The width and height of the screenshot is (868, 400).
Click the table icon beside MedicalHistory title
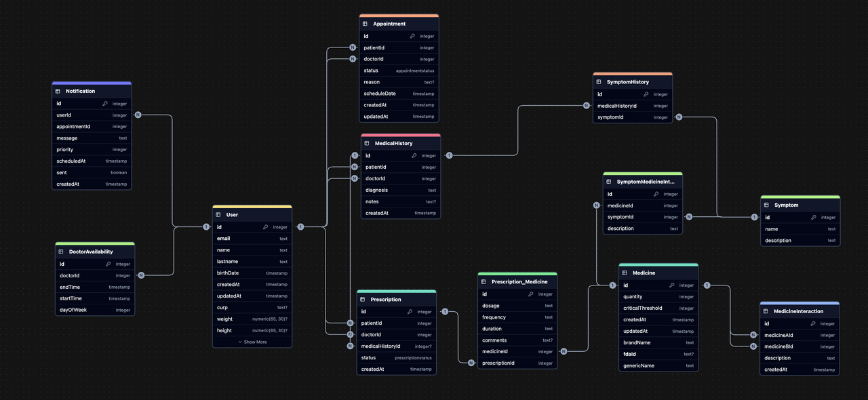[367, 144]
